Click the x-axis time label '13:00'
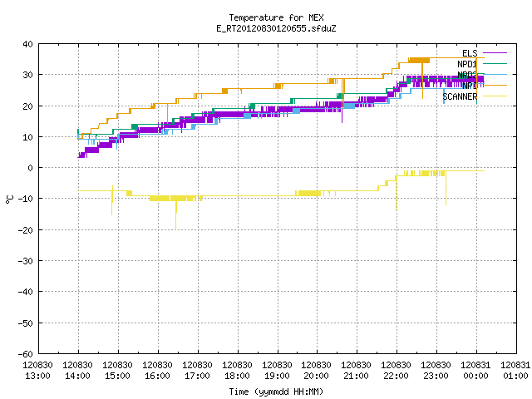Image resolution: width=532 pixels, height=399 pixels. click(37, 376)
